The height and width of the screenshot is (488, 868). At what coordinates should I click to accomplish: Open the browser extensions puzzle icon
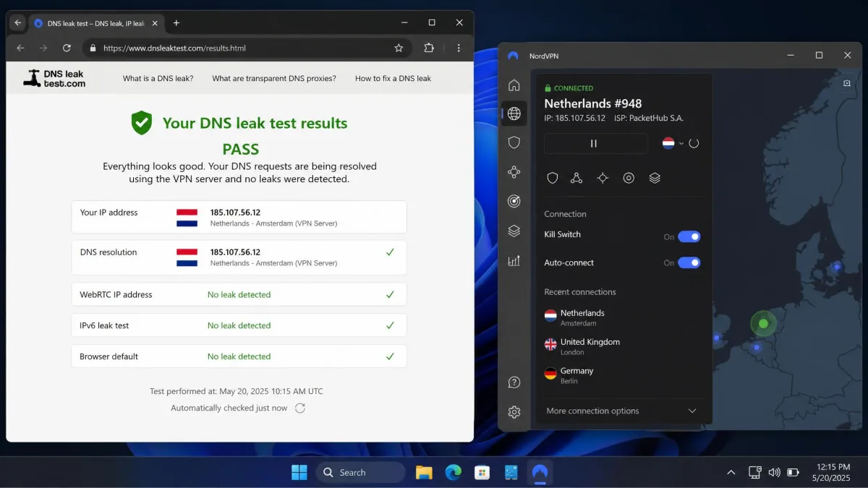[x=429, y=48]
